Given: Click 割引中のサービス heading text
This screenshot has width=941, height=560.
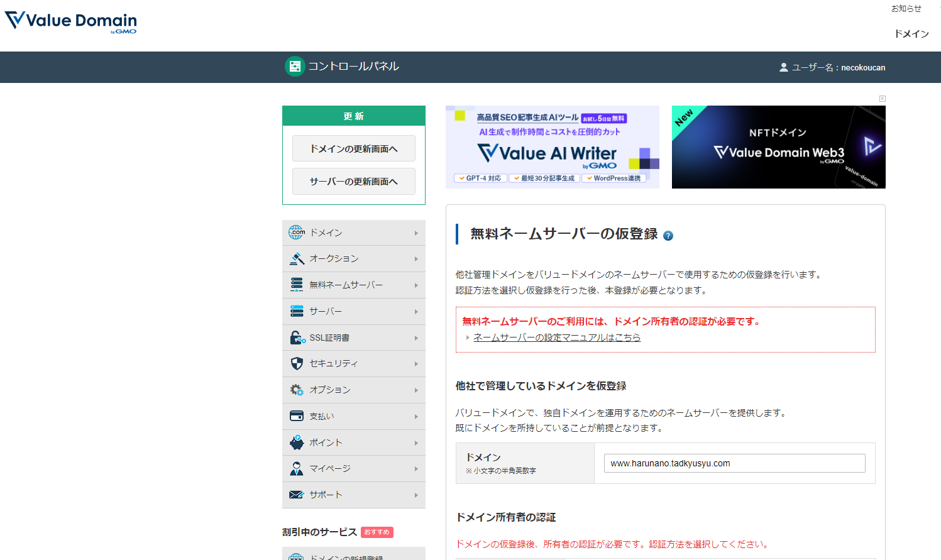Looking at the screenshot, I should tap(319, 532).
